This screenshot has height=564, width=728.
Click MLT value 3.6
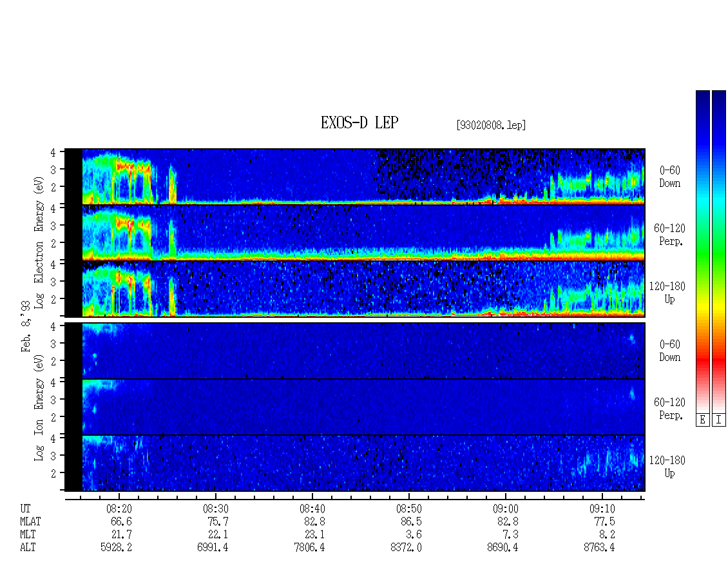(414, 535)
